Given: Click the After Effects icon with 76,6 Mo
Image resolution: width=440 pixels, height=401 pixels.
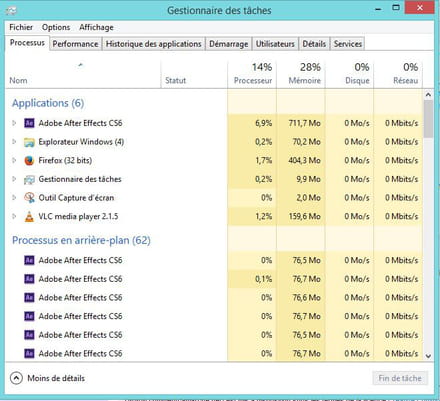Looking at the screenshot, I should 29,297.
